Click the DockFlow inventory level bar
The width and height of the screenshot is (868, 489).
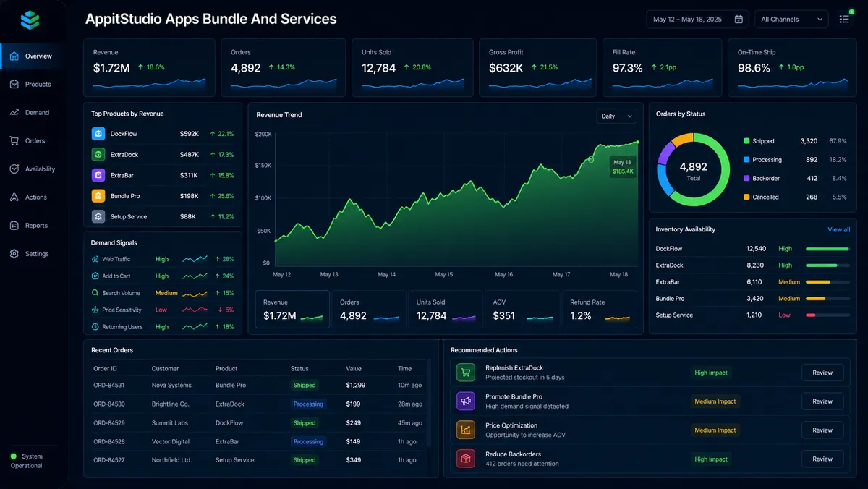click(x=827, y=249)
